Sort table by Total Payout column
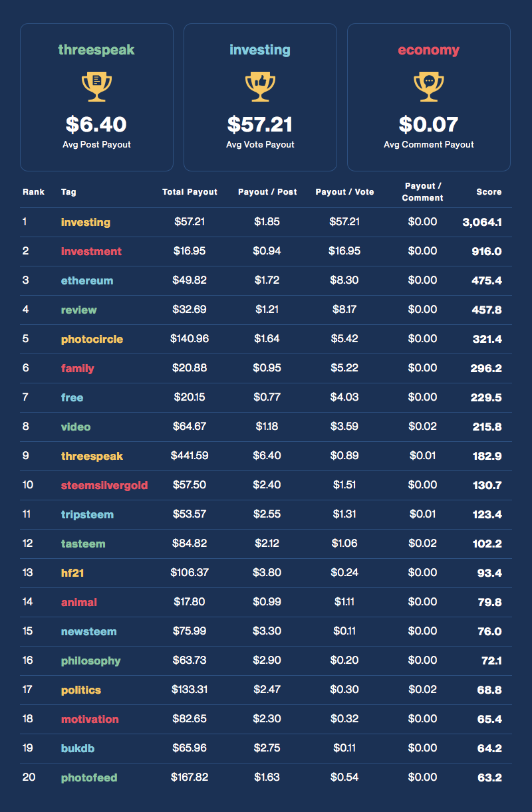Screen dimensions: 532x812 pos(190,192)
